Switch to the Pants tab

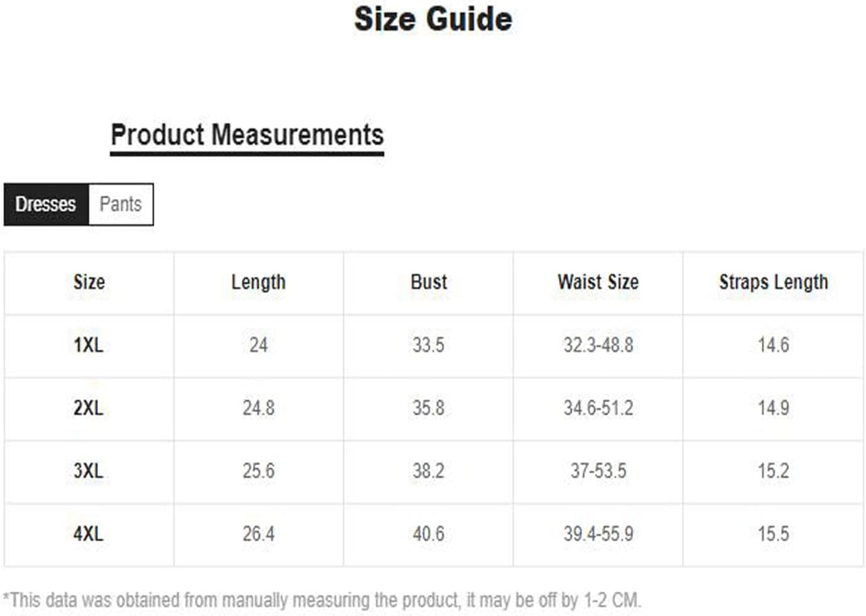point(121,204)
